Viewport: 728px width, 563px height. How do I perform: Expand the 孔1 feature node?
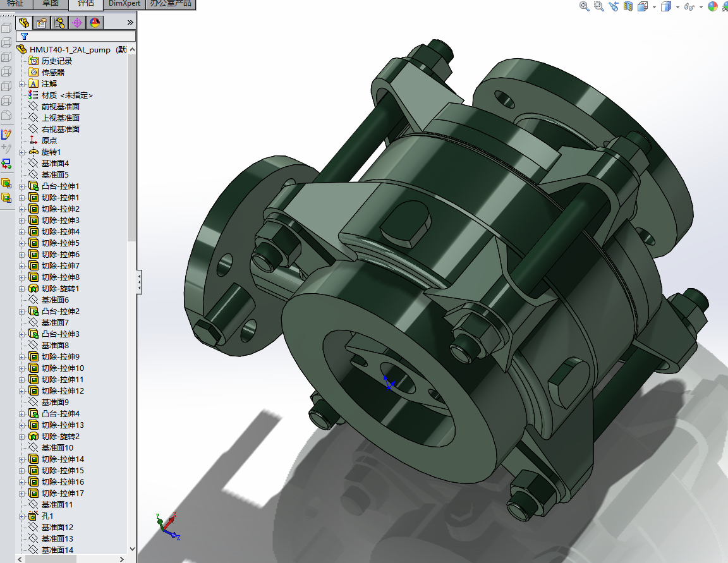coord(22,516)
